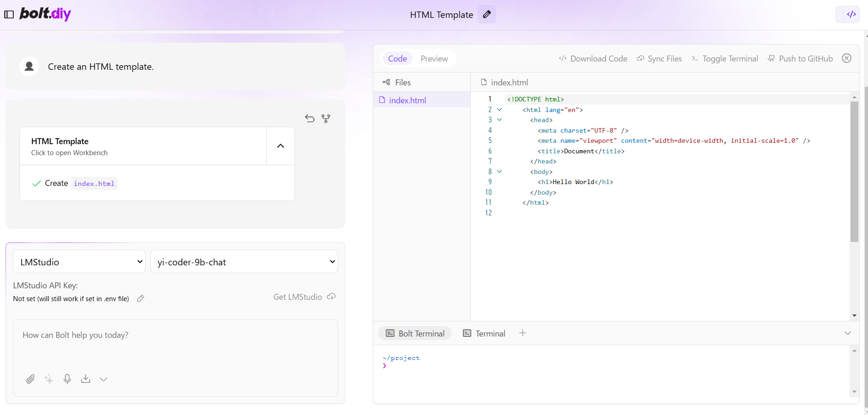This screenshot has height=415, width=868.
Task: Fold the html element on line 2
Action: tap(500, 110)
